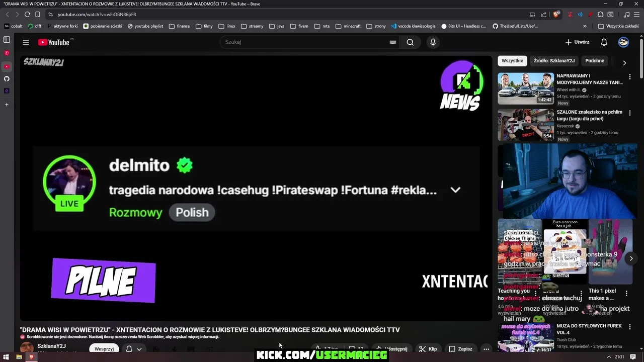
Task: Open the YouTube hamburger guide menu
Action: [x=26, y=42]
